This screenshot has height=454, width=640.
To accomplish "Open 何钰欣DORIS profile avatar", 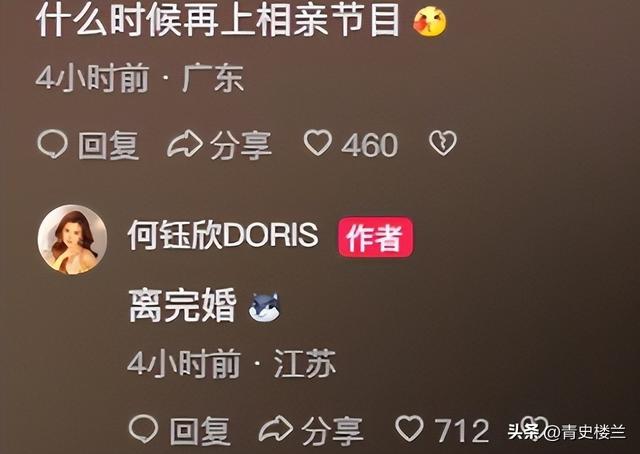I will pos(72,239).
